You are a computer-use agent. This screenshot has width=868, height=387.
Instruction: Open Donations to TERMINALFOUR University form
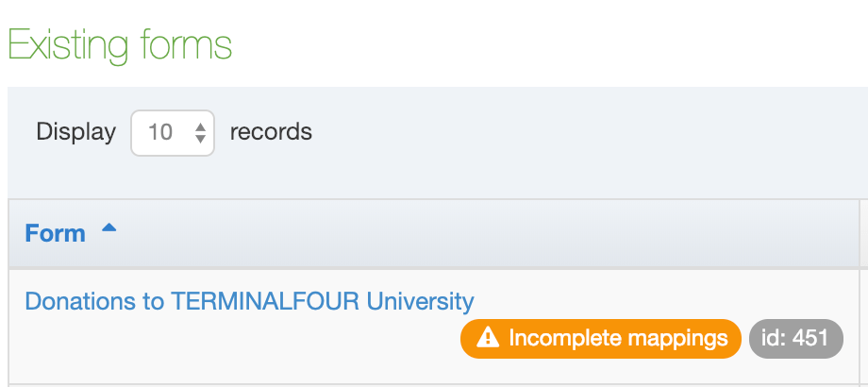click(249, 301)
